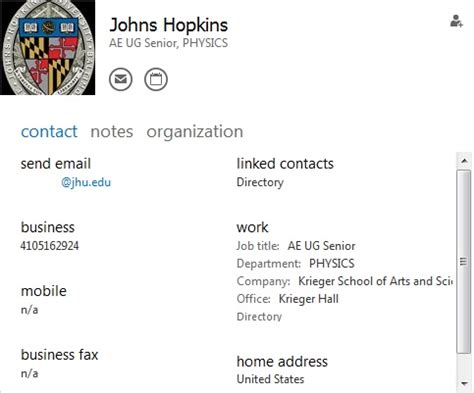The image size is (474, 393).
Task: Click the scrollbar down arrow
Action: coord(464,384)
